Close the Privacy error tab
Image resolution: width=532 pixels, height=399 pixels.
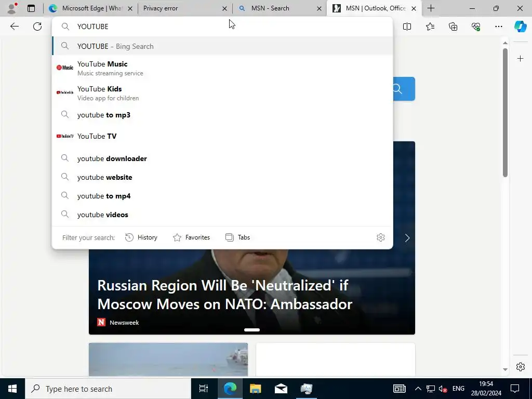pos(224,8)
